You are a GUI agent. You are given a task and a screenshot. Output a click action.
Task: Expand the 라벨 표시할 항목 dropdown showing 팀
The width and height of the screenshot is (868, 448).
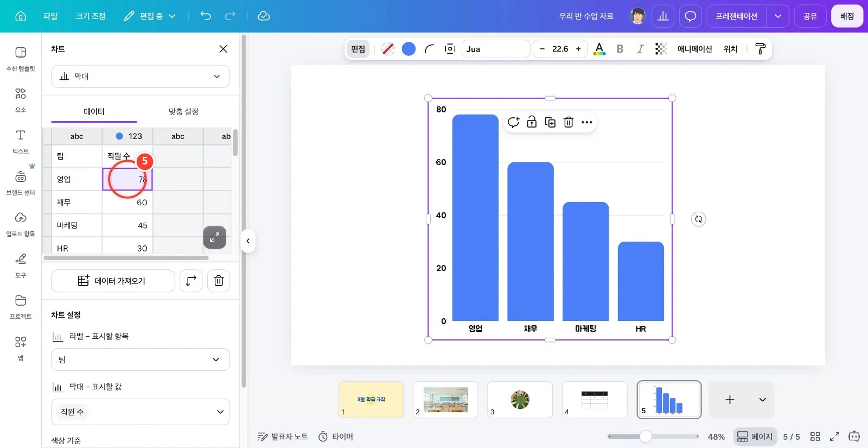tap(141, 359)
